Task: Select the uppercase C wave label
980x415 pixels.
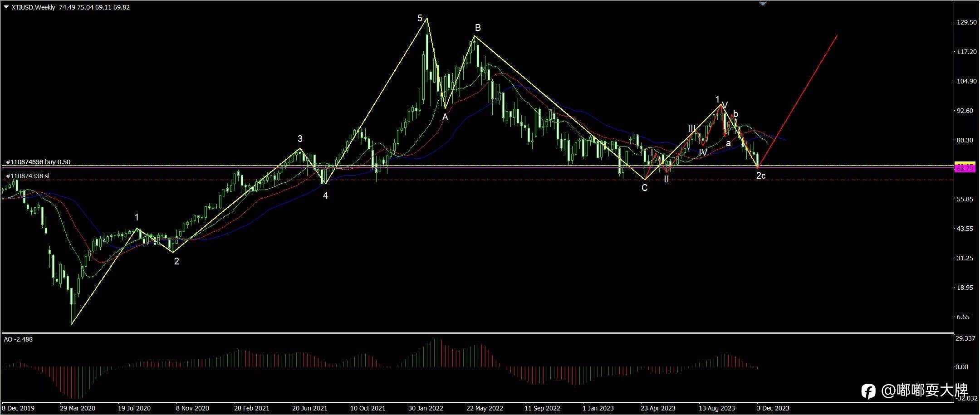Action: [x=645, y=188]
